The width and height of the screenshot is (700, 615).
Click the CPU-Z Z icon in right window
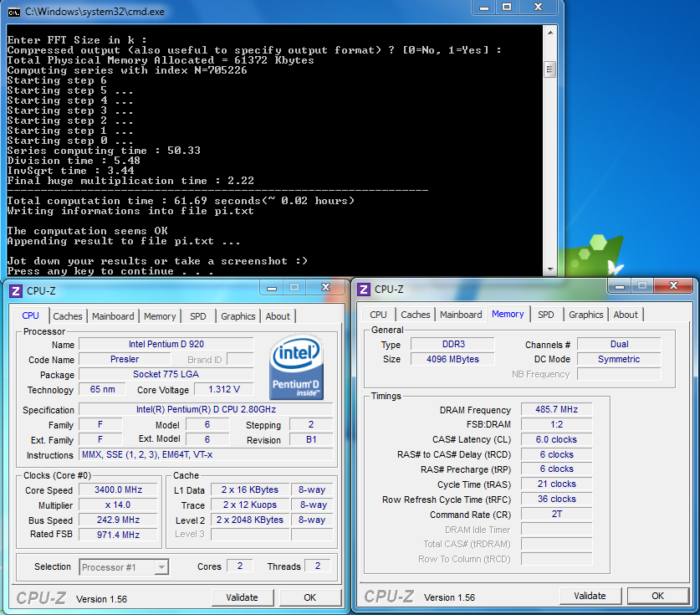(x=364, y=290)
